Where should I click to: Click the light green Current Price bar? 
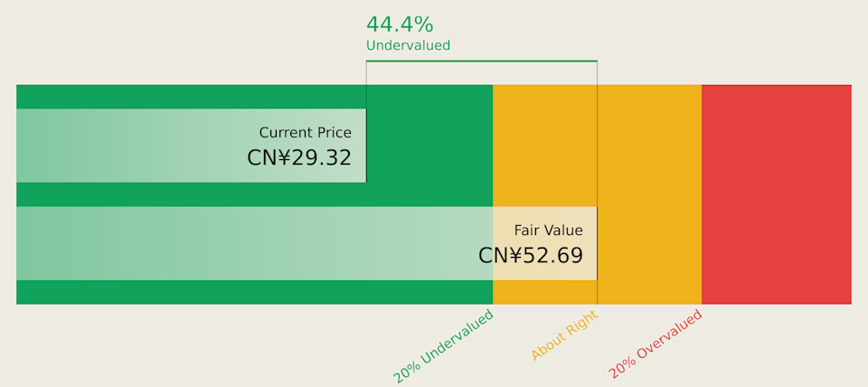136,146
